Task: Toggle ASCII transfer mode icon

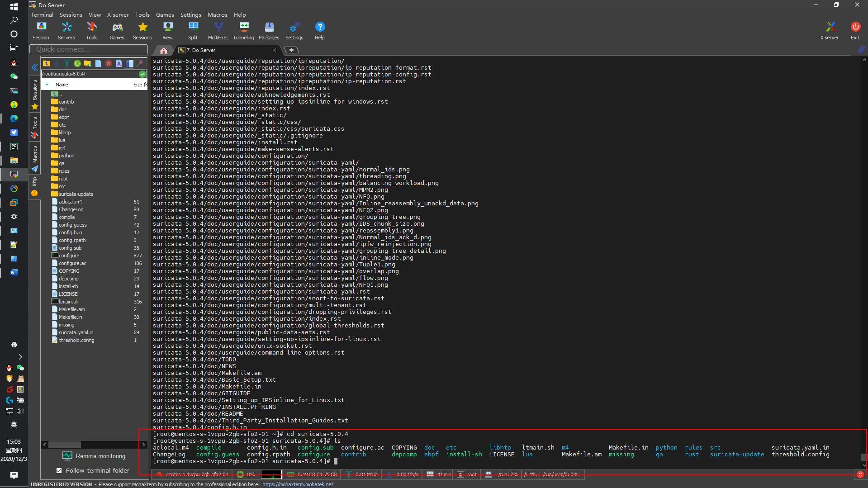Action: (119, 63)
